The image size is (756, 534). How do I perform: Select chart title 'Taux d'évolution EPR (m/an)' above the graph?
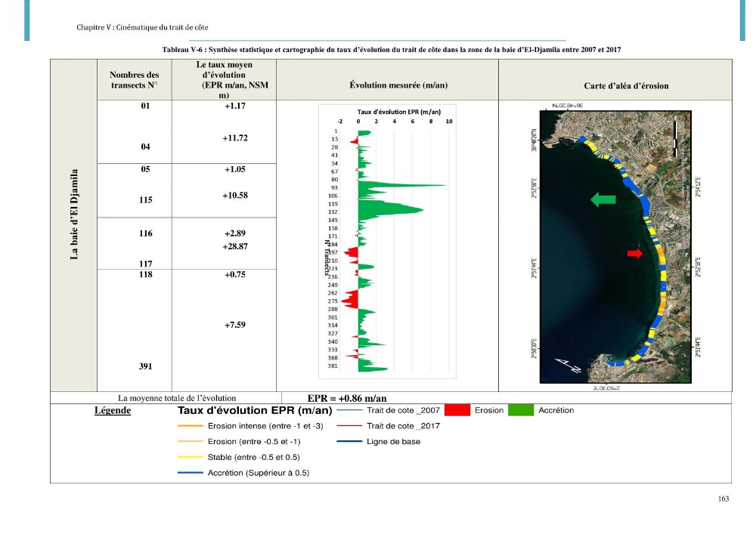pos(398,112)
